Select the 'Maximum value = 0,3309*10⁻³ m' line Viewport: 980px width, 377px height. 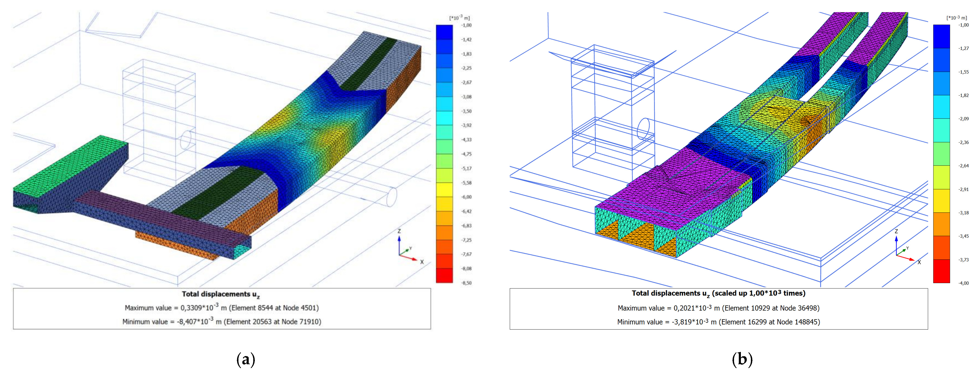coord(222,307)
